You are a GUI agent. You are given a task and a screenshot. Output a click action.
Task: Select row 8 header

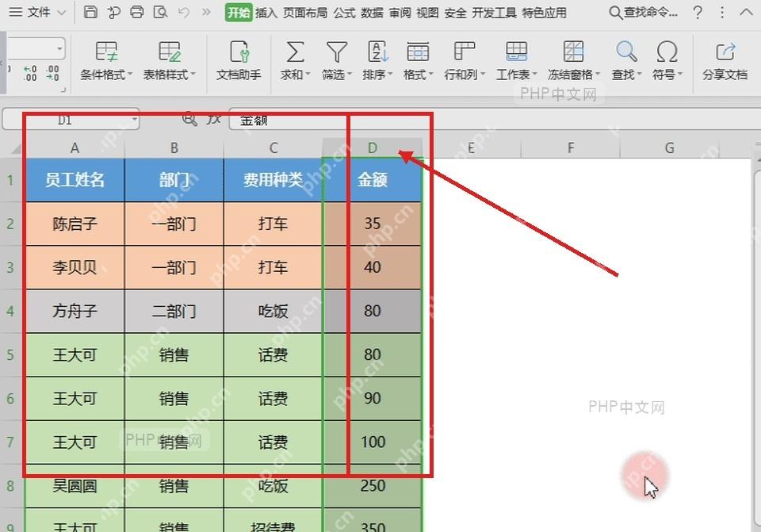point(10,486)
